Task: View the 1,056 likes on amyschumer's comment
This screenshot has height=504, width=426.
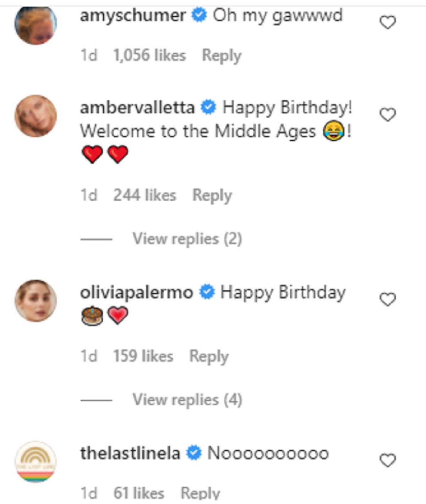Action: click(149, 56)
